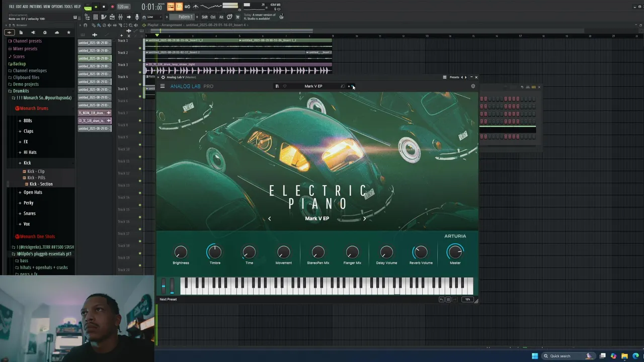Click the transport stop button

click(104, 7)
